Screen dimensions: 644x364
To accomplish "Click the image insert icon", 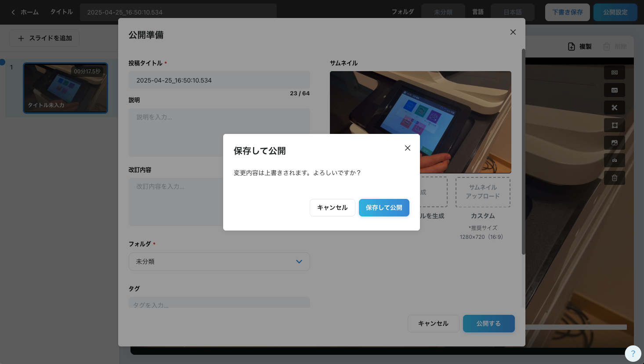I will (615, 143).
